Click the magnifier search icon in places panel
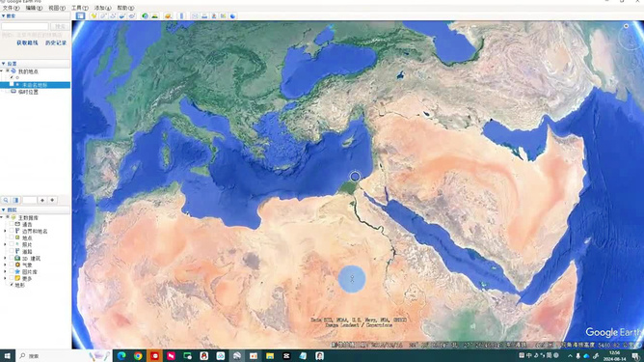The height and width of the screenshot is (362, 644). (6, 200)
